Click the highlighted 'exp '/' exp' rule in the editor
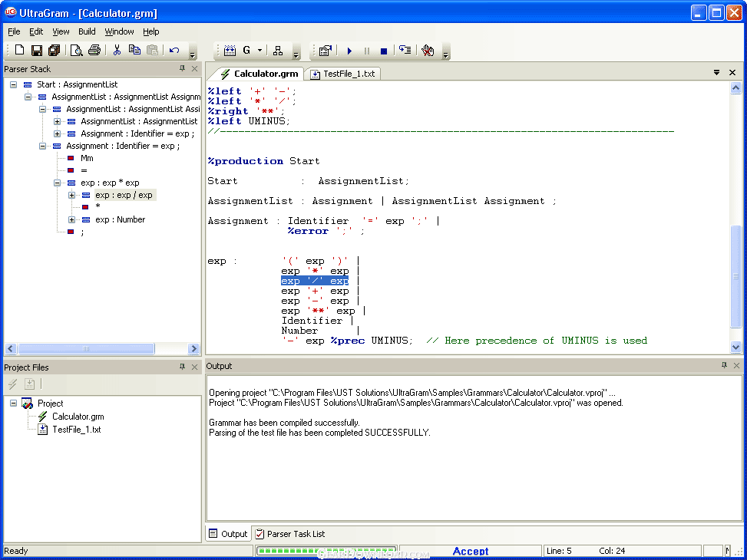The image size is (747, 560). click(x=315, y=281)
